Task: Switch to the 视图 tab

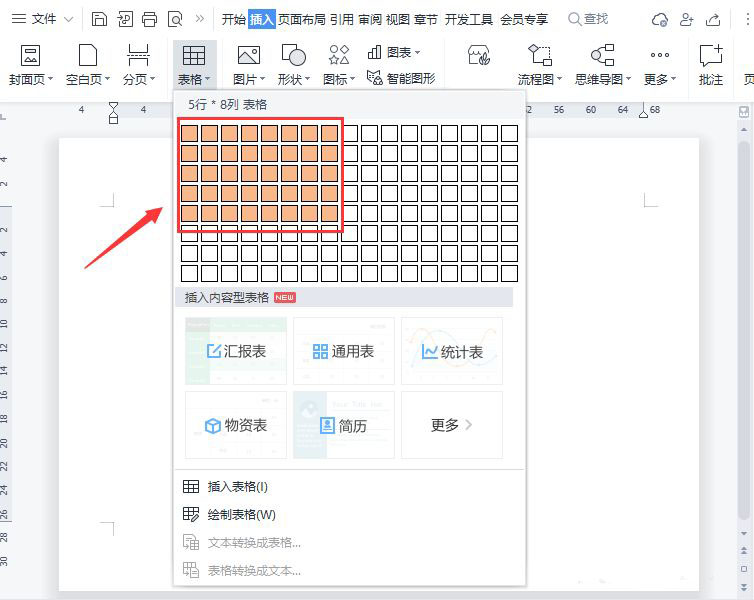Action: coord(398,19)
